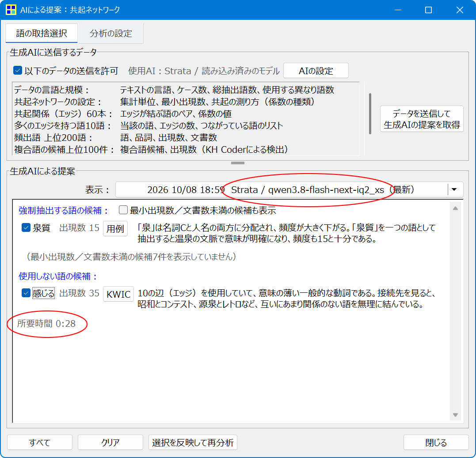Click the 所要時間 0:28 text

coord(46,323)
